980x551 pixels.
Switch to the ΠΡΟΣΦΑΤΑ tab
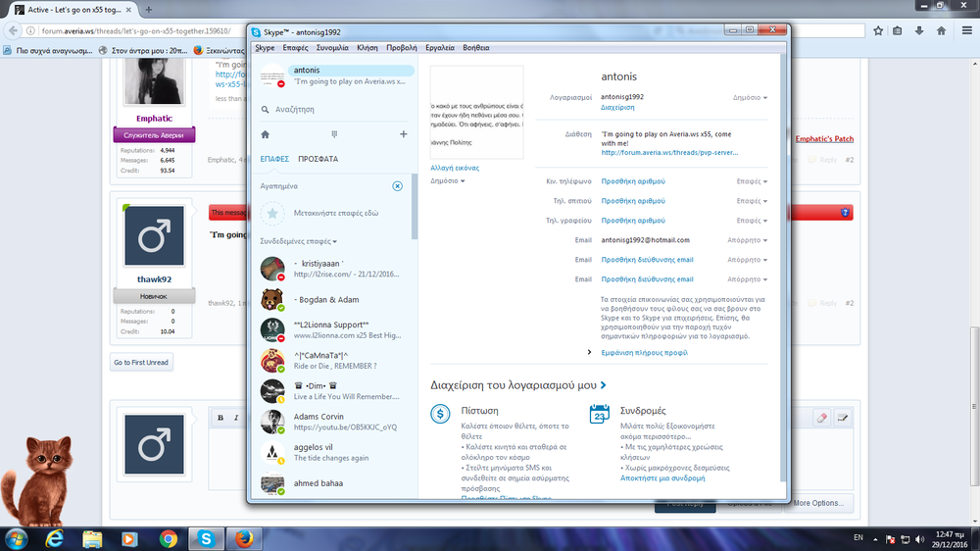click(x=318, y=159)
